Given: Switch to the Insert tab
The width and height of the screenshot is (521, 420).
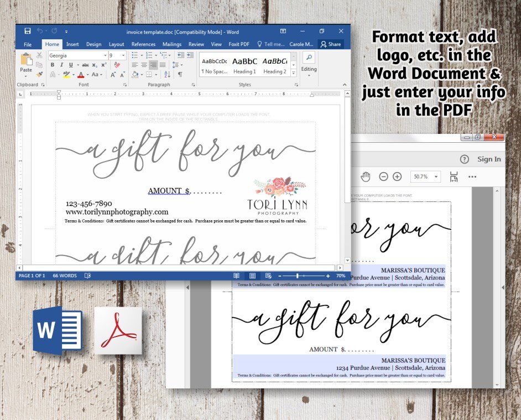Looking at the screenshot, I should coord(72,44).
